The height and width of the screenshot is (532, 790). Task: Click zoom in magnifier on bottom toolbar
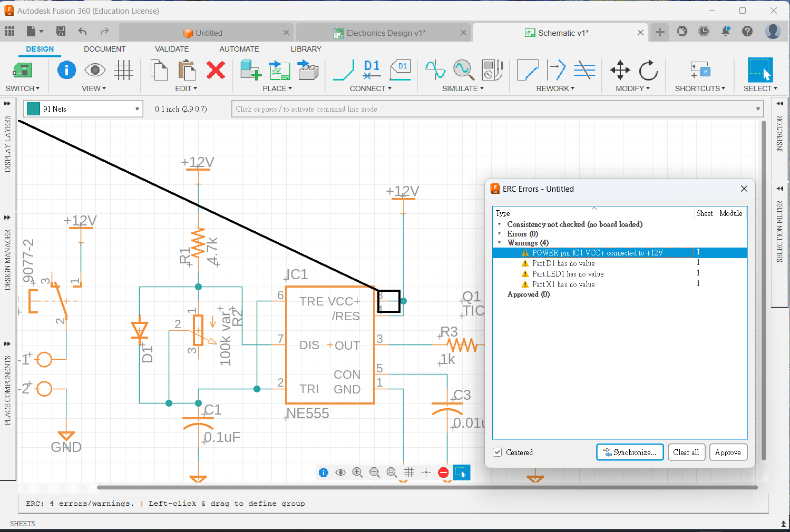tap(357, 472)
